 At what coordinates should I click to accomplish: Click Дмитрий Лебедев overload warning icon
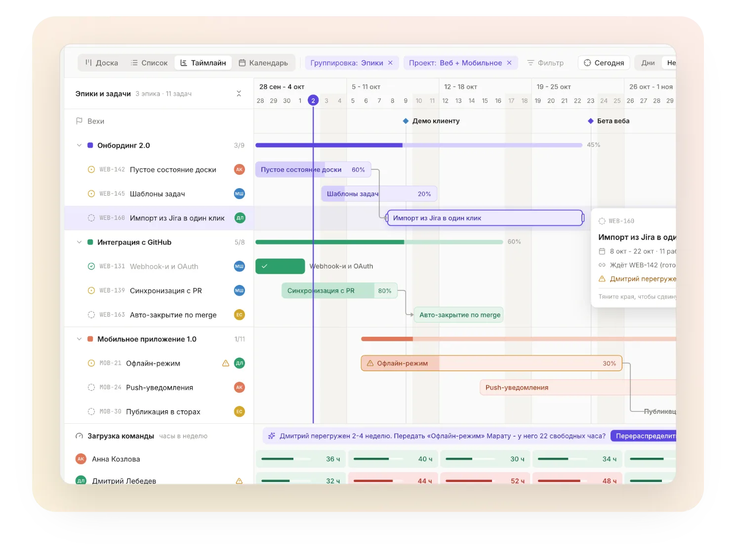point(239,480)
